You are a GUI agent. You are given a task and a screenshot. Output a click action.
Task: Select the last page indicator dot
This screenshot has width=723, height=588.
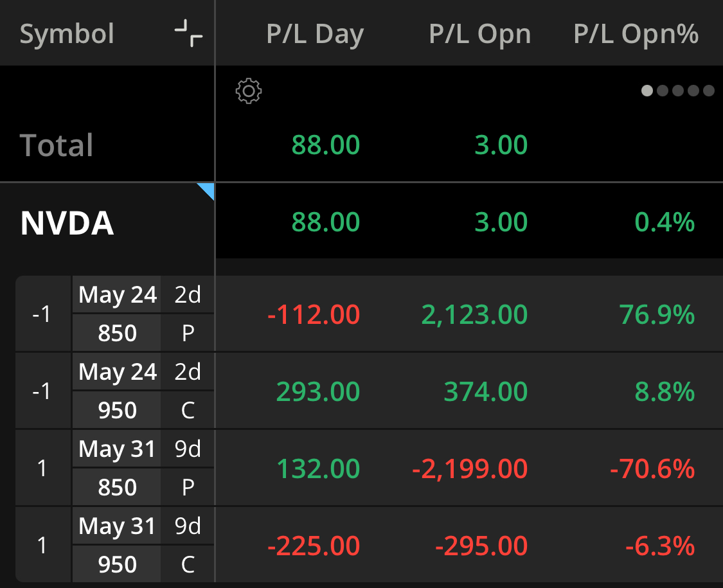click(709, 91)
